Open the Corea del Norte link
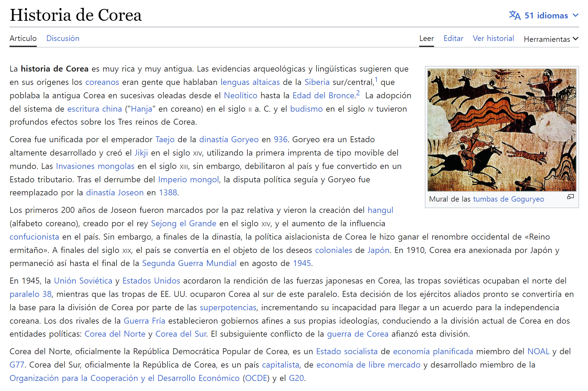The width and height of the screenshot is (588, 391). 115,334
